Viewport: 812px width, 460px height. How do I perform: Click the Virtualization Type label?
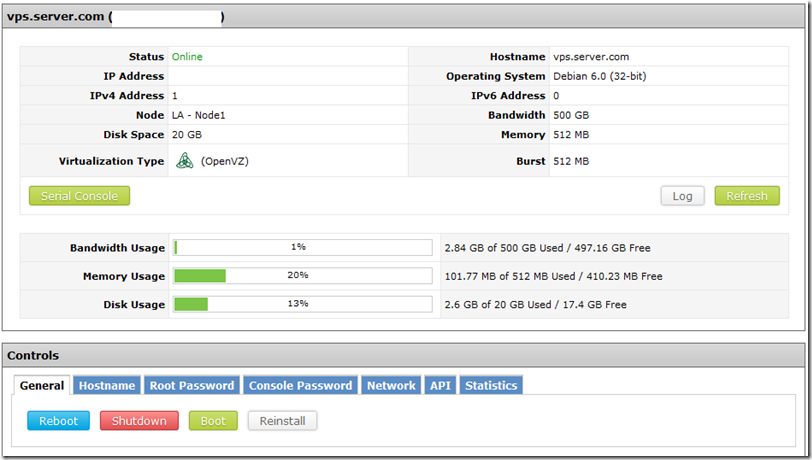click(x=111, y=161)
